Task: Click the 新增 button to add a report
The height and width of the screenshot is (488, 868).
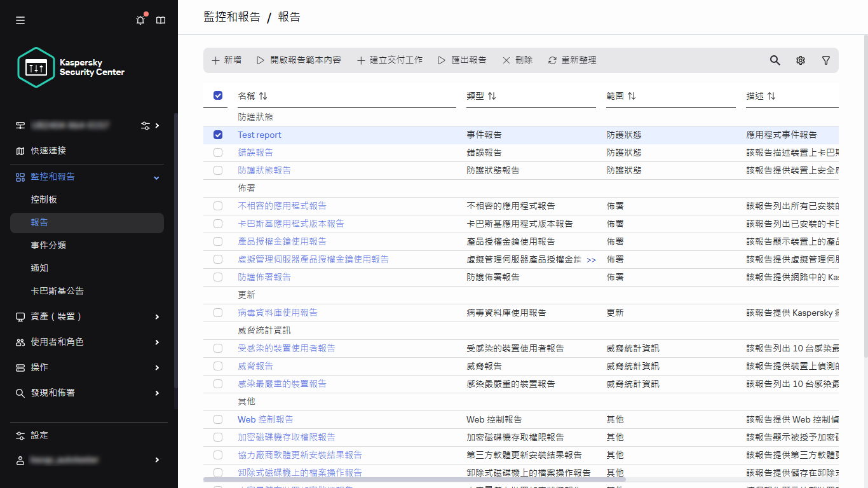Action: pyautogui.click(x=226, y=60)
